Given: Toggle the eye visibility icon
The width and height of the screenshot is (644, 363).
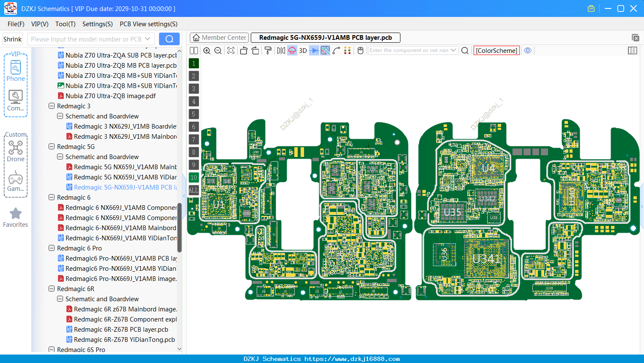Looking at the screenshot, I should 528,50.
